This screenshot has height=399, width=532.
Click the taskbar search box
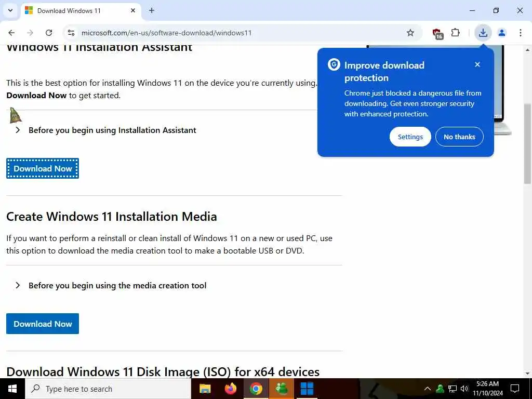point(108,389)
